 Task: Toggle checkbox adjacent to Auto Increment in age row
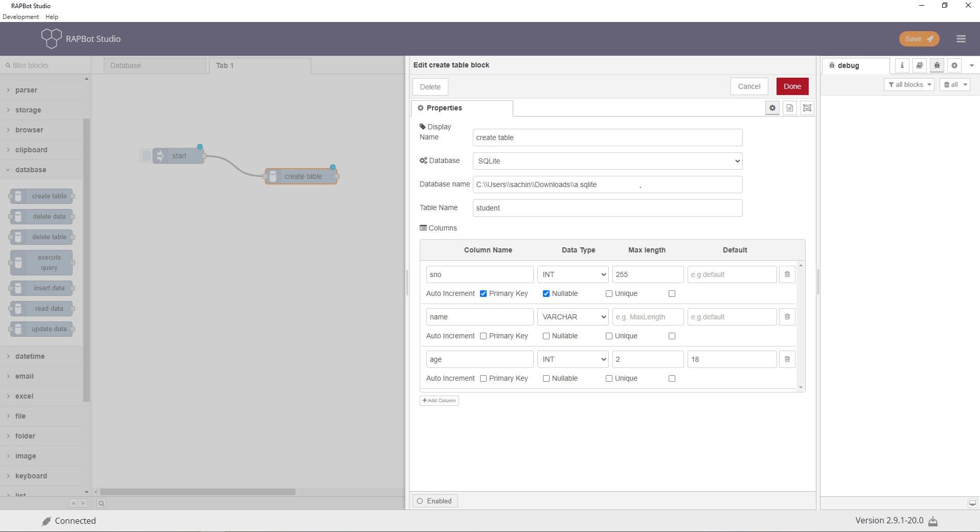coord(483,378)
